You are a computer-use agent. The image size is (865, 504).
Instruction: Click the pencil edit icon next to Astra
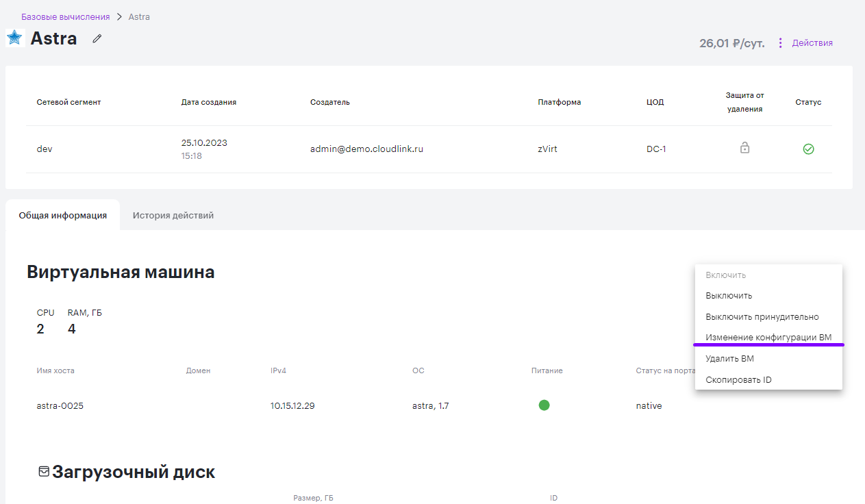click(x=97, y=39)
